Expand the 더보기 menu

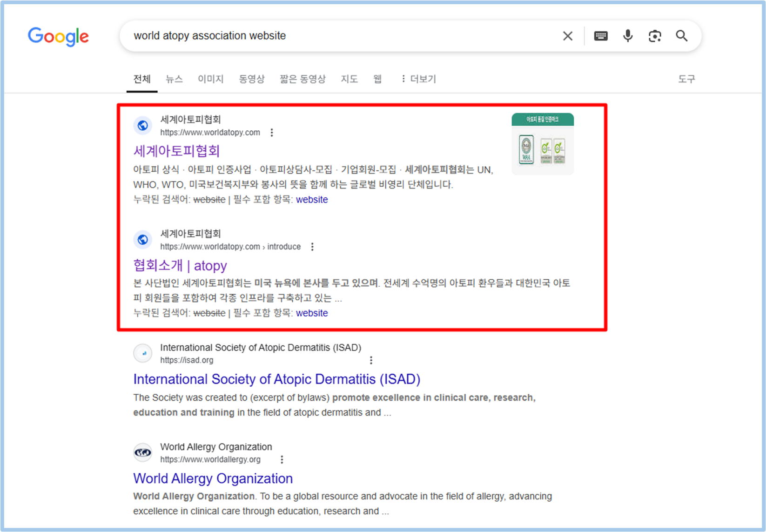[418, 79]
